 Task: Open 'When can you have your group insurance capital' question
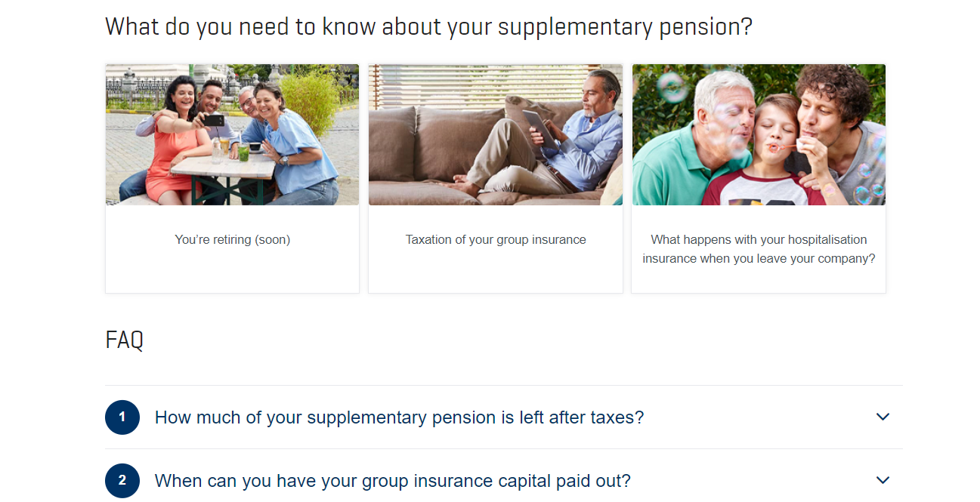point(392,481)
